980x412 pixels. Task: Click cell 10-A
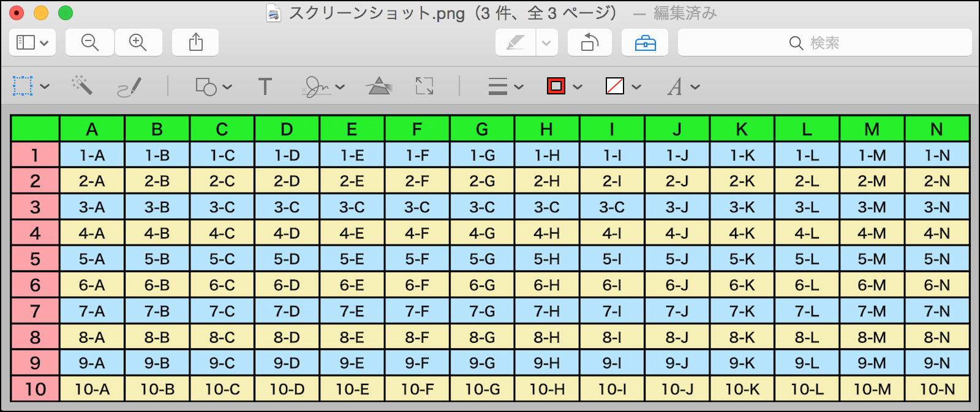click(x=92, y=389)
